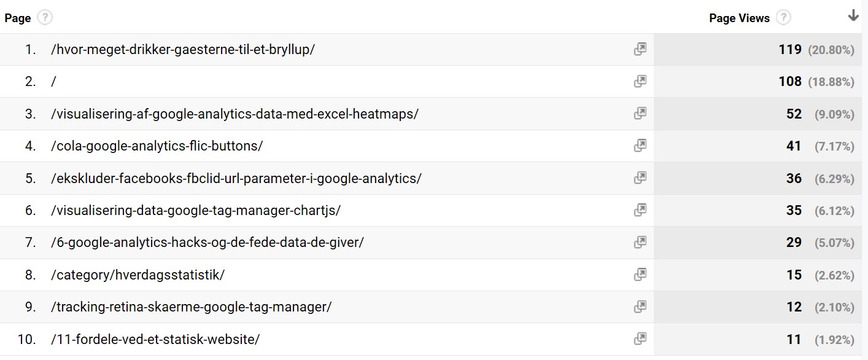The width and height of the screenshot is (868, 360).
Task: Click external link icon for cola-flic-buttons row
Action: pos(640,146)
